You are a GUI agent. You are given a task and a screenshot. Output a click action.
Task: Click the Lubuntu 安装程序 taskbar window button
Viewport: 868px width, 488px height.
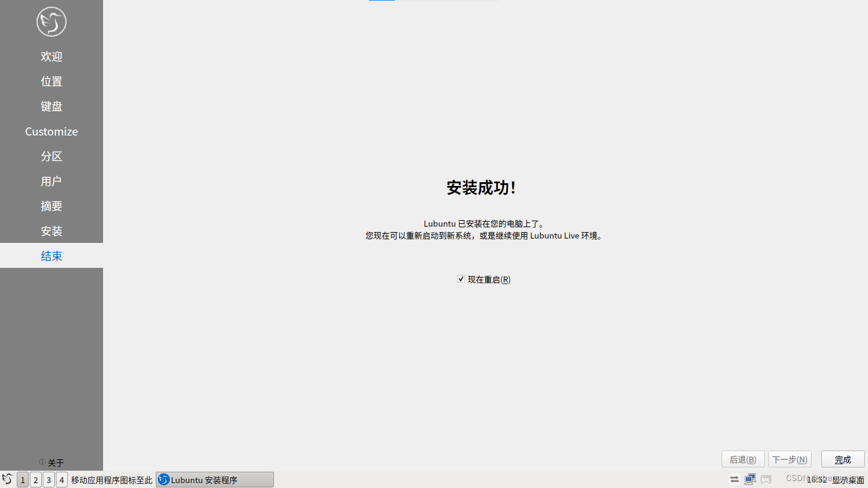[215, 480]
